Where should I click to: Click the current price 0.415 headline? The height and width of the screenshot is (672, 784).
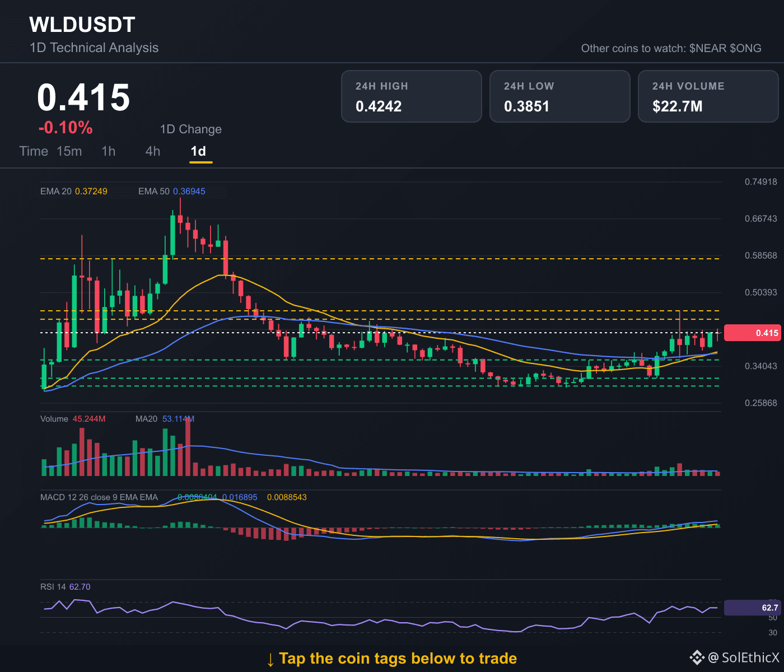(x=83, y=97)
